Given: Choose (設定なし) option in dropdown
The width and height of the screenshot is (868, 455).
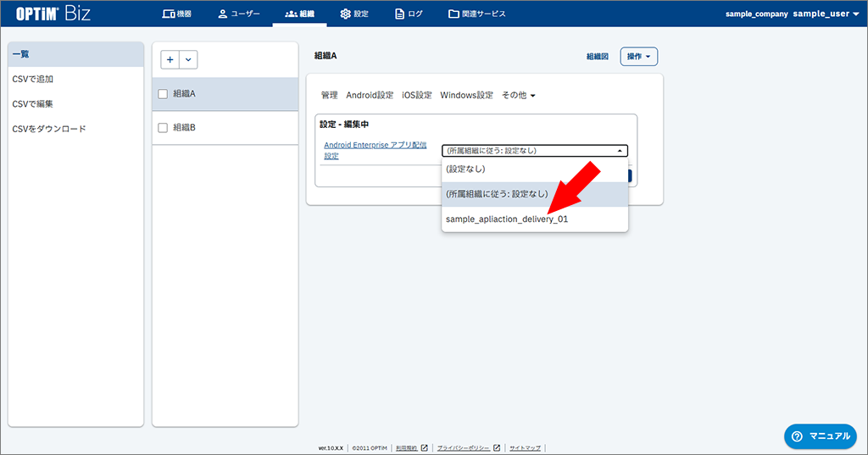Looking at the screenshot, I should point(465,169).
